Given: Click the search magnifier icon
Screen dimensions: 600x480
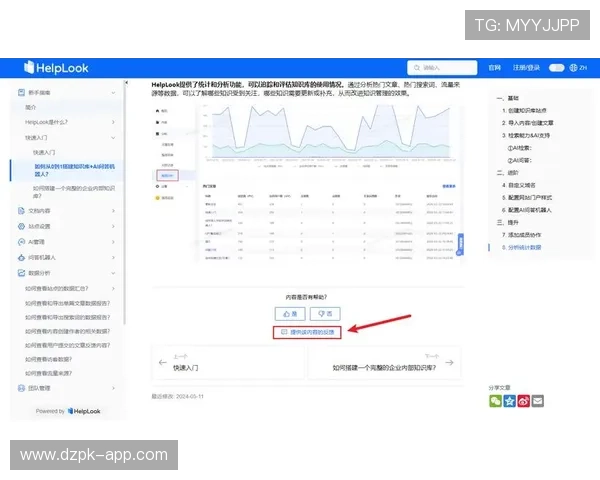Looking at the screenshot, I should [x=416, y=68].
